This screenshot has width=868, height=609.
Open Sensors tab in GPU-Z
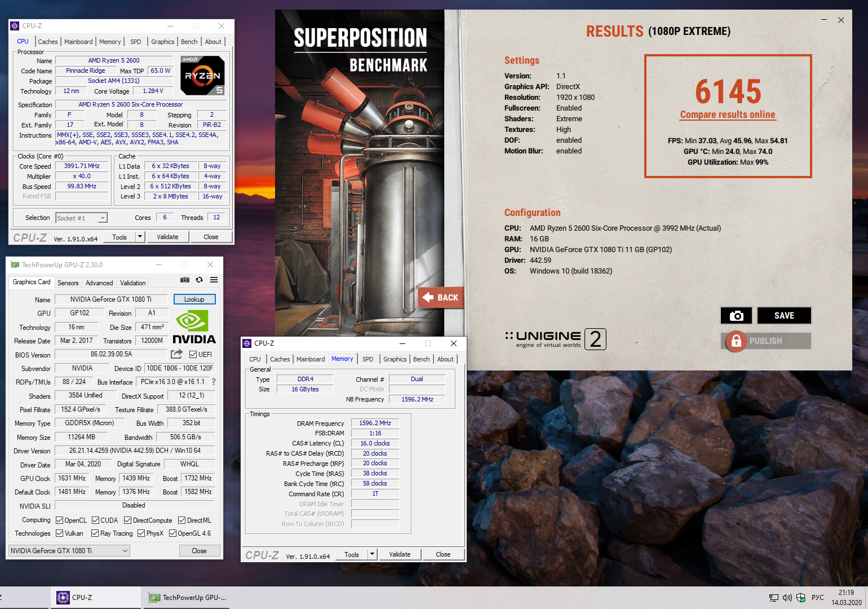tap(68, 283)
